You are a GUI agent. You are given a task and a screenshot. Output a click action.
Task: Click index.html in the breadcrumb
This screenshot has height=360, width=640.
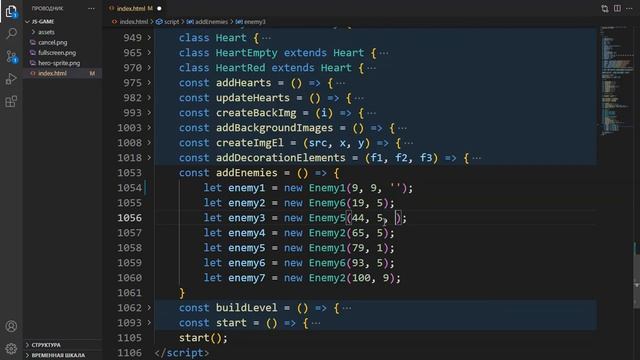point(133,22)
